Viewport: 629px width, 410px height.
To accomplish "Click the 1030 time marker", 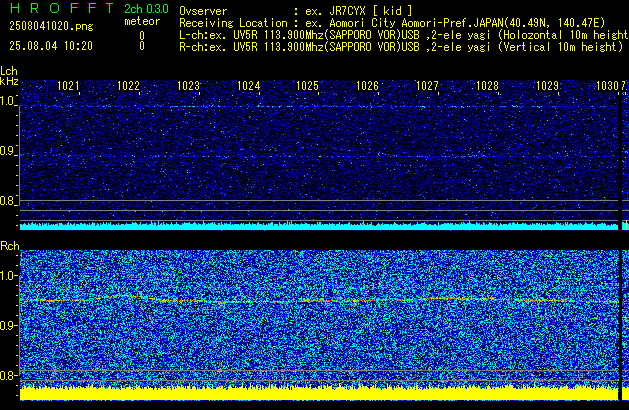I will tap(607, 86).
